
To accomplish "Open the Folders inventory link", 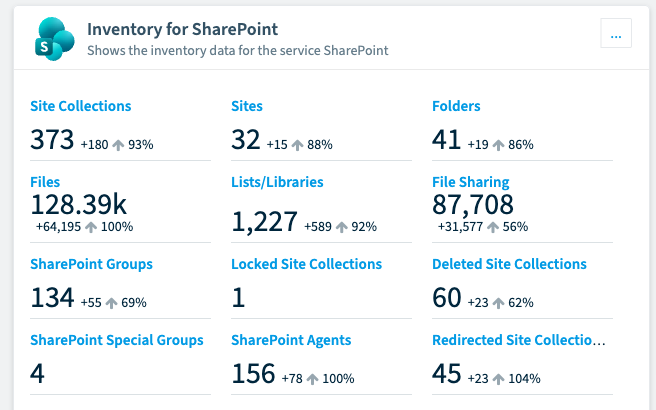I will pyautogui.click(x=456, y=106).
